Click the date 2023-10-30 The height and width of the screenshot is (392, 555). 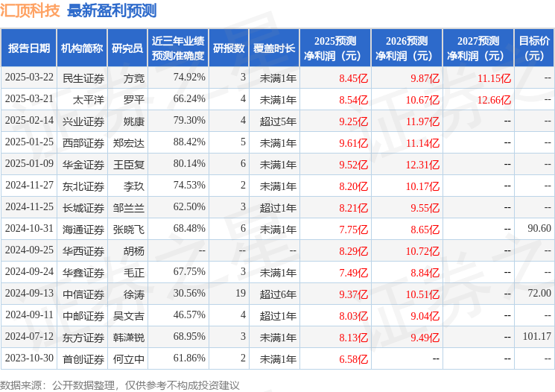tap(29, 358)
